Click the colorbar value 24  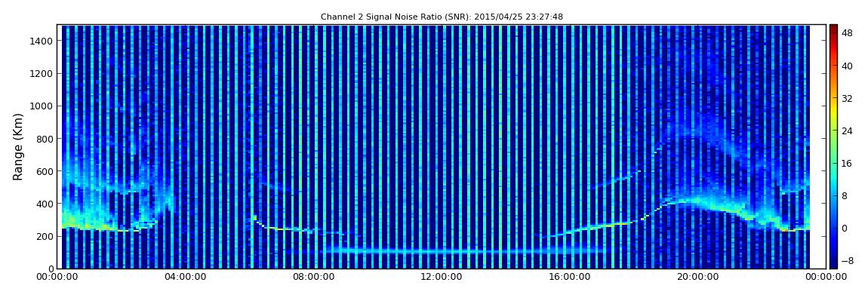(847, 131)
